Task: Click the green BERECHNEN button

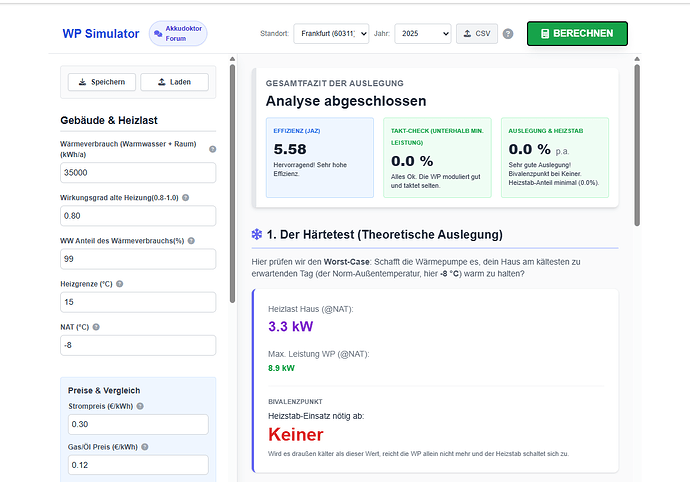Action: (577, 33)
